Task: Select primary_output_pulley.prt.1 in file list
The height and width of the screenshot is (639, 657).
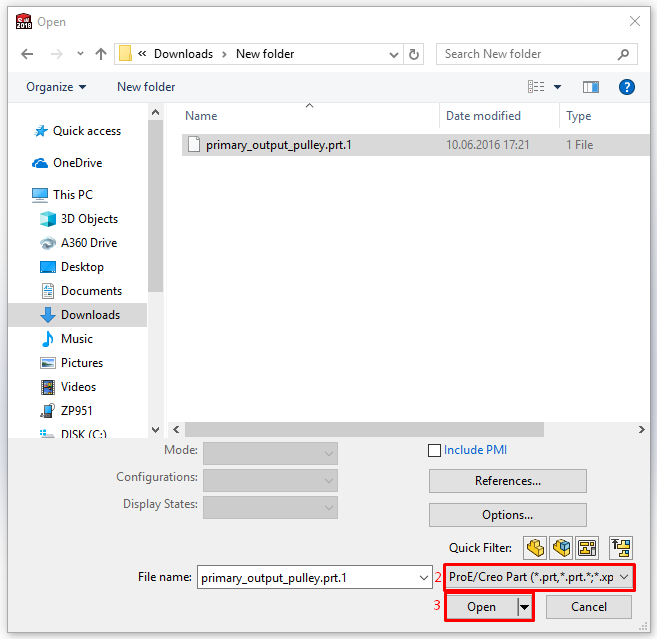Action: click(x=278, y=145)
